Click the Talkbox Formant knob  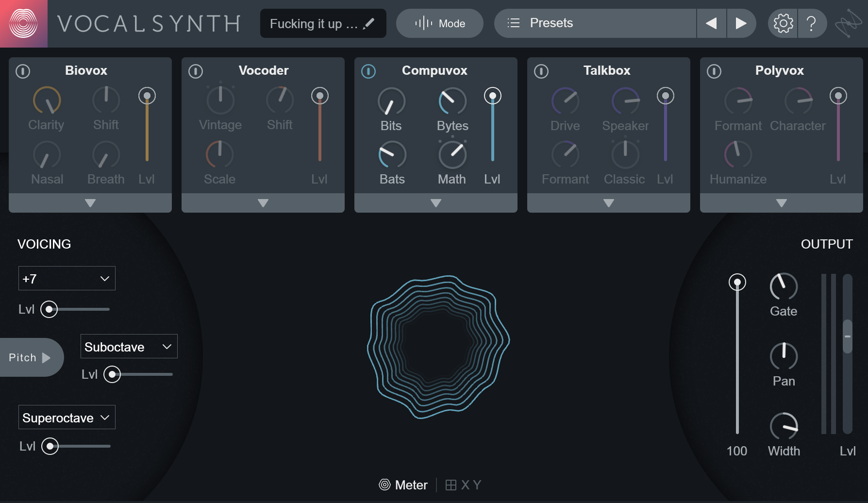coord(565,155)
